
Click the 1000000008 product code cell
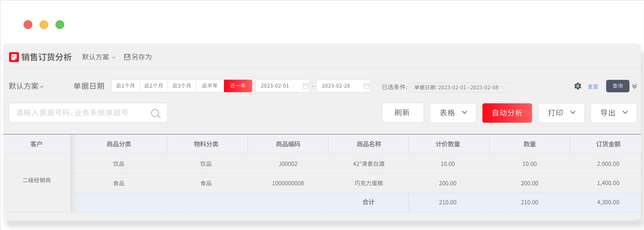click(288, 183)
